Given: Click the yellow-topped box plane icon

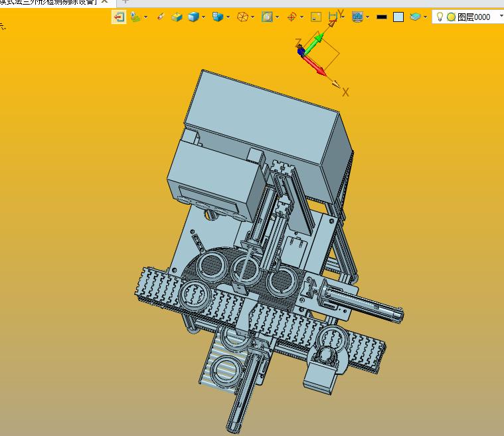Looking at the screenshot, I should click(x=177, y=17).
